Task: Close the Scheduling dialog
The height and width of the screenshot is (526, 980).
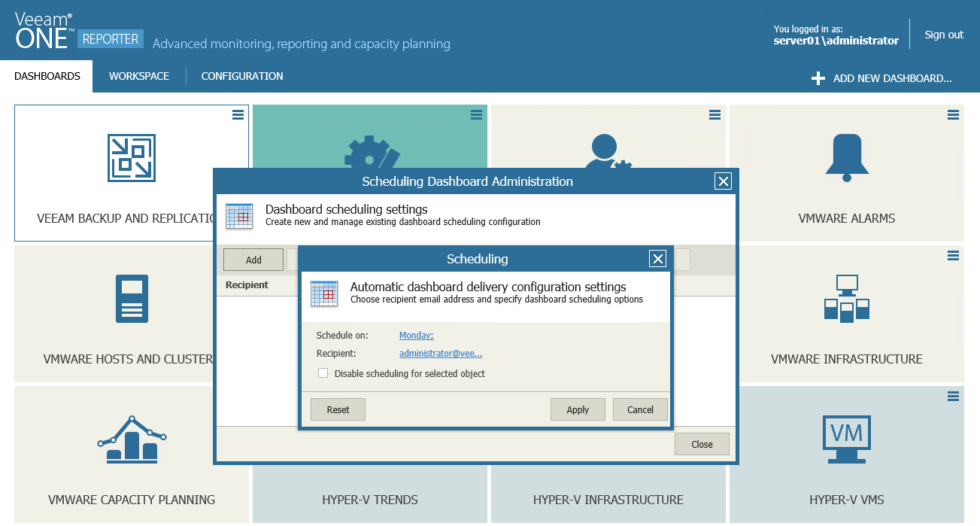Action: (658, 259)
